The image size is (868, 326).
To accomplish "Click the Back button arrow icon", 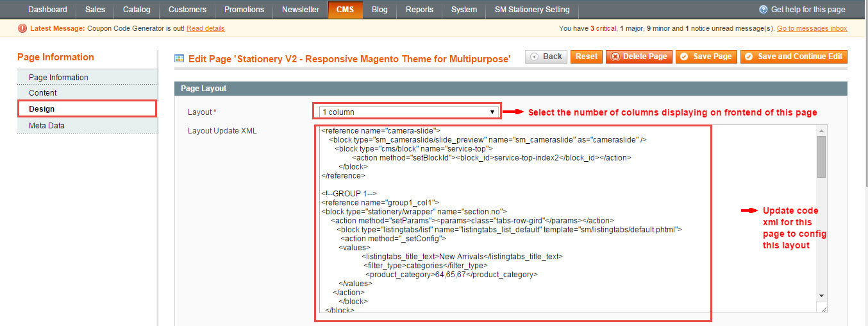I will click(535, 56).
